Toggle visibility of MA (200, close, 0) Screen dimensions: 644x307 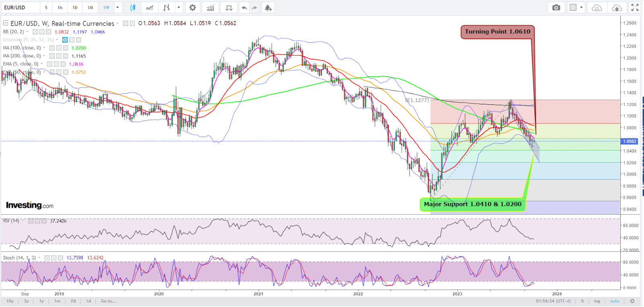click(52, 56)
